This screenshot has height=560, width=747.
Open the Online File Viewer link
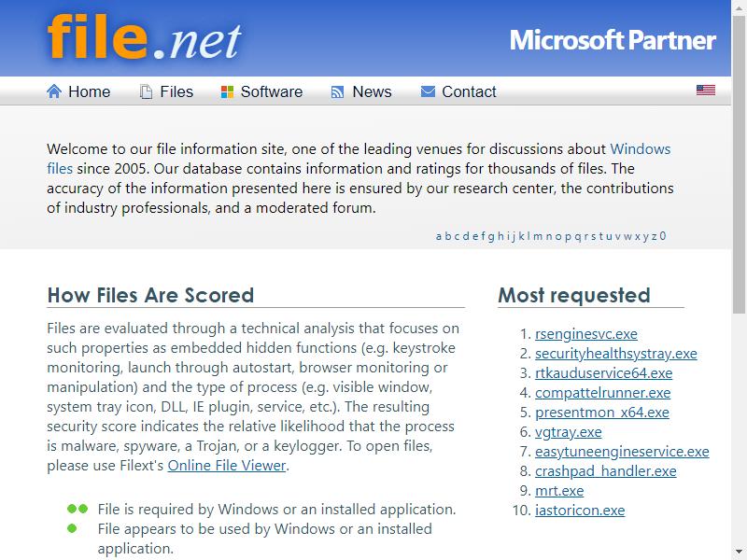pos(227,465)
